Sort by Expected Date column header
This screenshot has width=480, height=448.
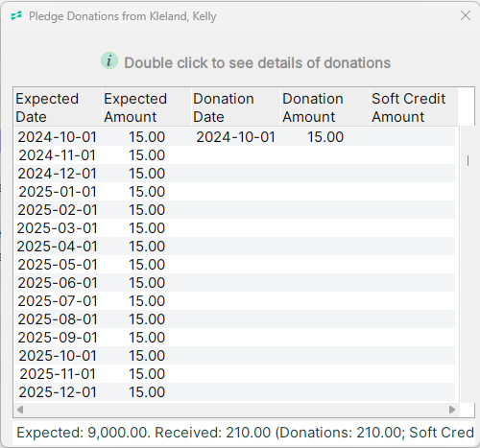58,107
